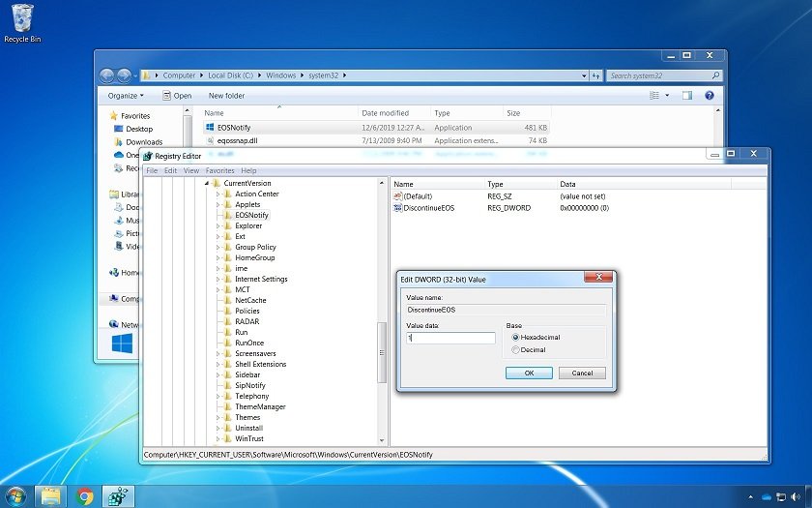The height and width of the screenshot is (508, 812).
Task: Open the Organize dropdown menu
Action: tap(126, 96)
